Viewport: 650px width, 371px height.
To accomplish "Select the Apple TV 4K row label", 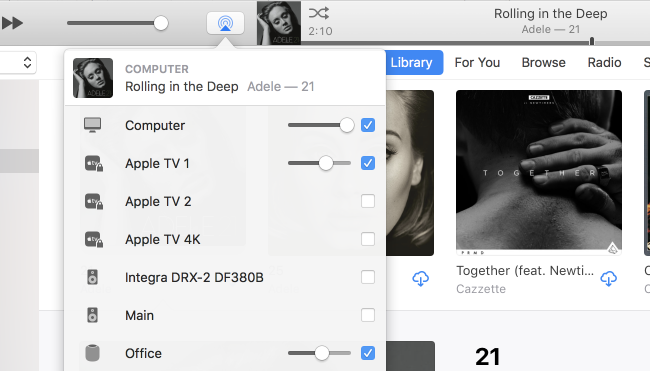I will (x=162, y=240).
